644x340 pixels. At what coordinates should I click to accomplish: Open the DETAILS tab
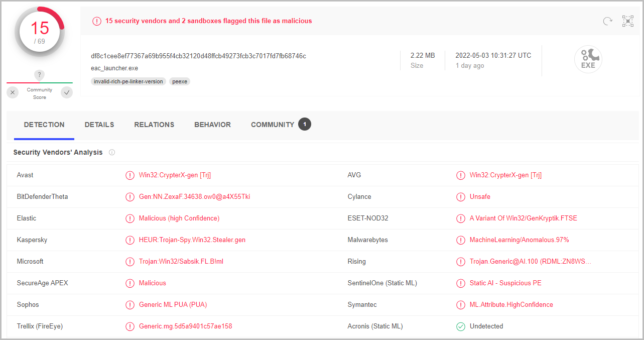[99, 125]
